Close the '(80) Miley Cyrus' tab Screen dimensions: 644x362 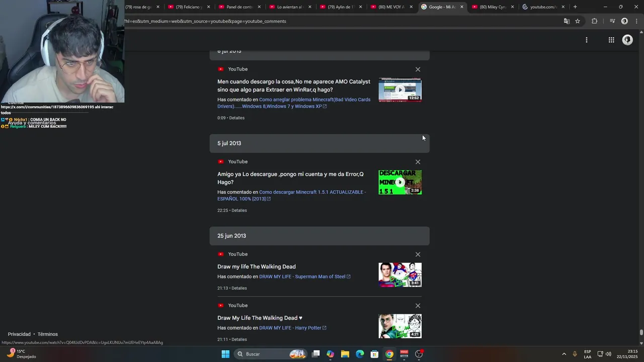pos(512,7)
